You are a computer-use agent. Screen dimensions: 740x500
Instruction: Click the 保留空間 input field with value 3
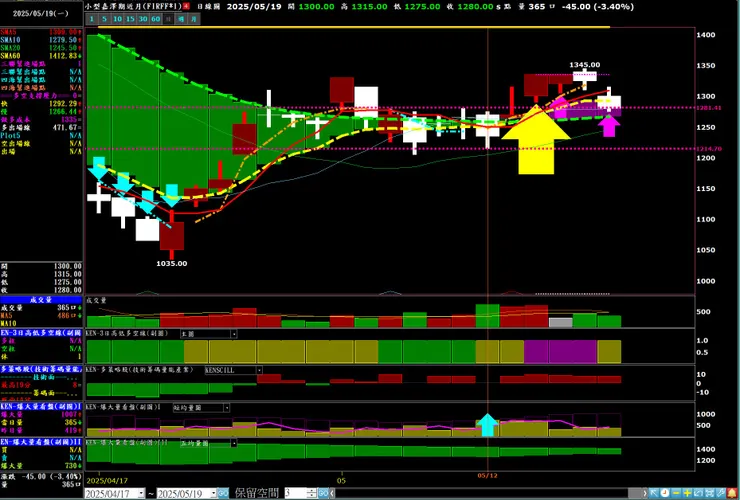tap(295, 493)
